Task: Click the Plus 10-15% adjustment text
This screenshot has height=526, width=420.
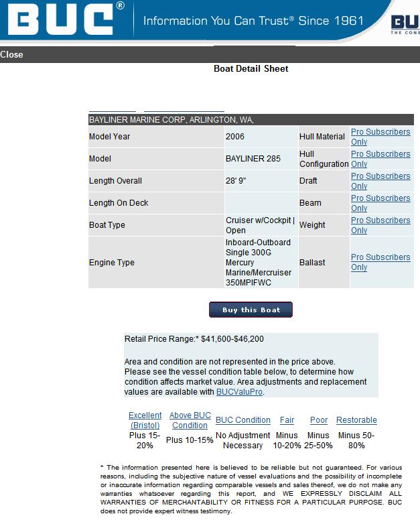Action: (x=190, y=440)
